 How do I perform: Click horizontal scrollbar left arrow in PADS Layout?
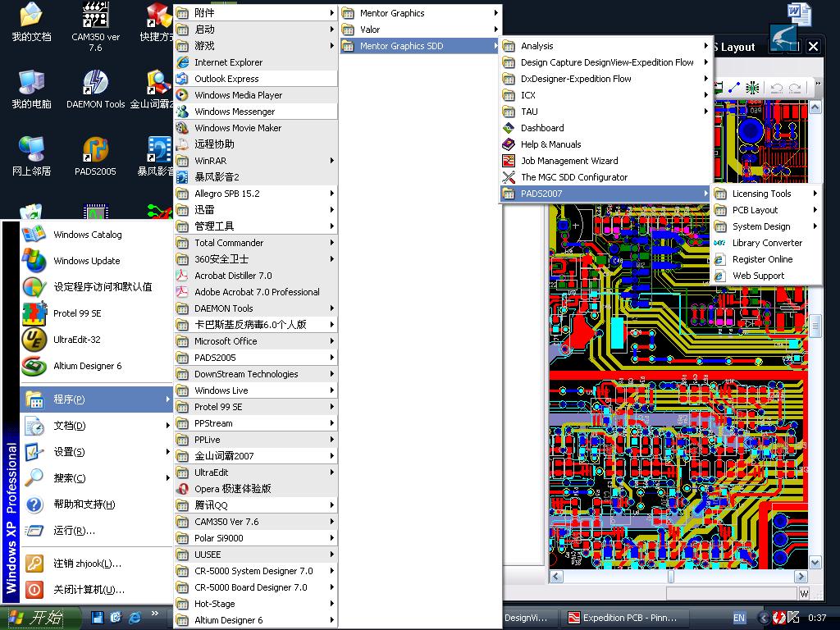click(556, 577)
